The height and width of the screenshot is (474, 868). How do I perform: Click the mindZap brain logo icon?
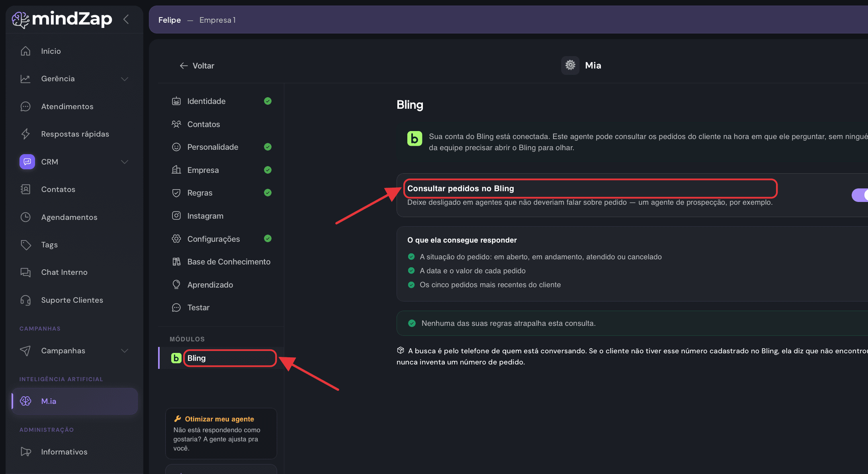pyautogui.click(x=20, y=20)
